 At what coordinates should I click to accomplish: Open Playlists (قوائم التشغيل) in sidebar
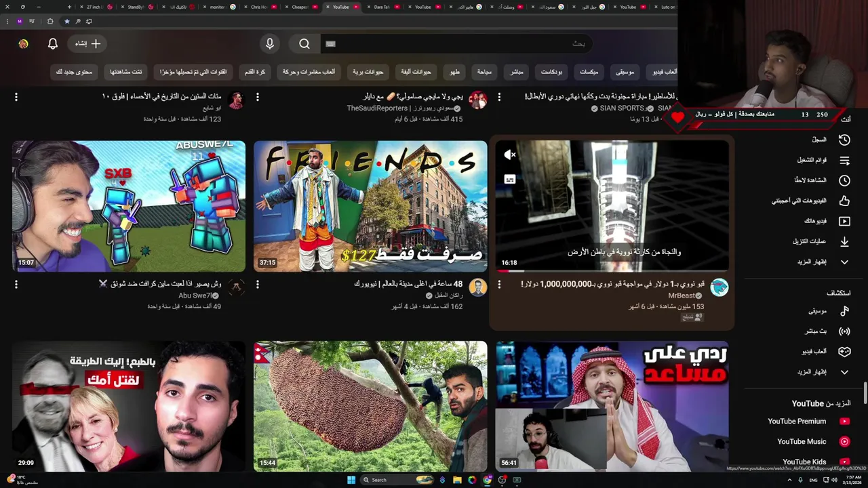[823, 160]
